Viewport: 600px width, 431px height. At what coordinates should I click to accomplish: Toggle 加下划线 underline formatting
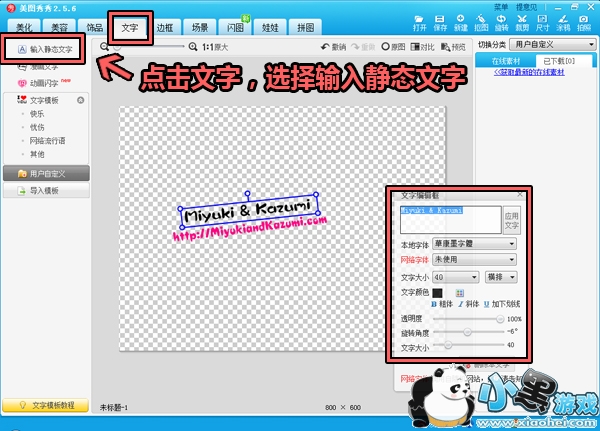502,304
